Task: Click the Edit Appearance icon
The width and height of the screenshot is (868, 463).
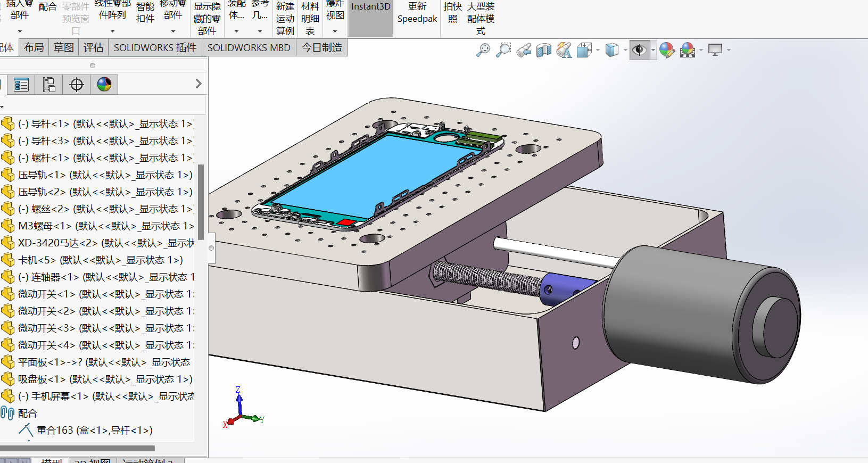Action: pos(667,50)
